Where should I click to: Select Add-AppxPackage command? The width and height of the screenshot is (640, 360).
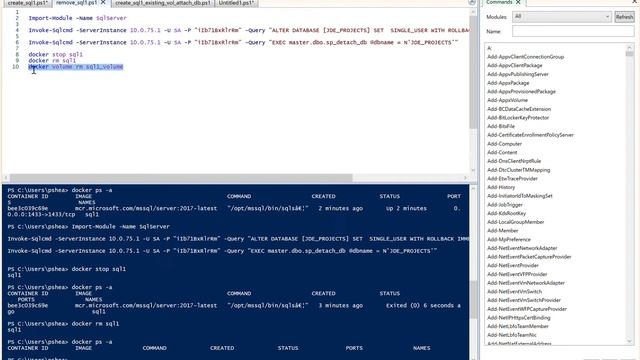508,83
